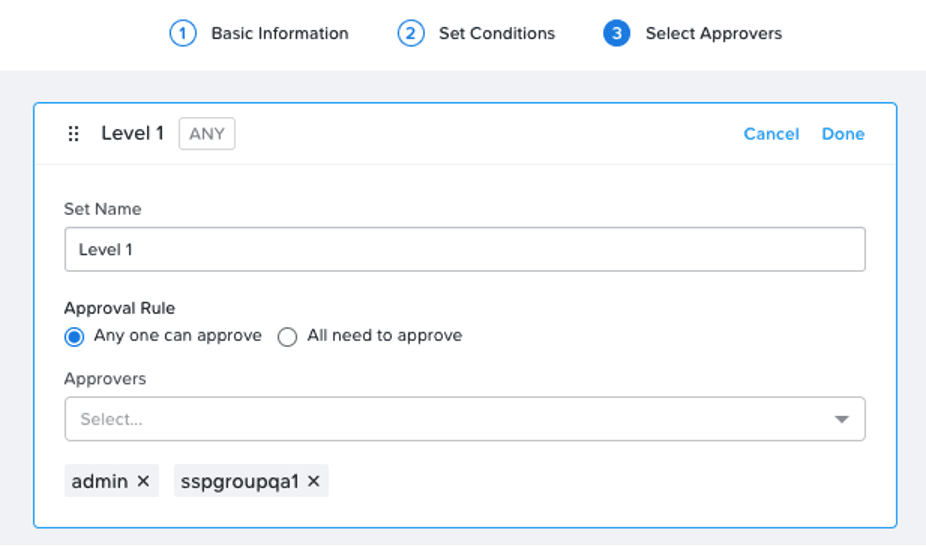Click the ANY badge next to Level 1
Image resolution: width=926 pixels, height=546 pixels.
tap(207, 134)
